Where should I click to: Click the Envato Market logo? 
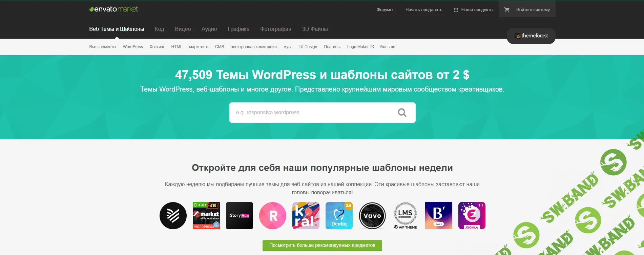click(x=113, y=9)
